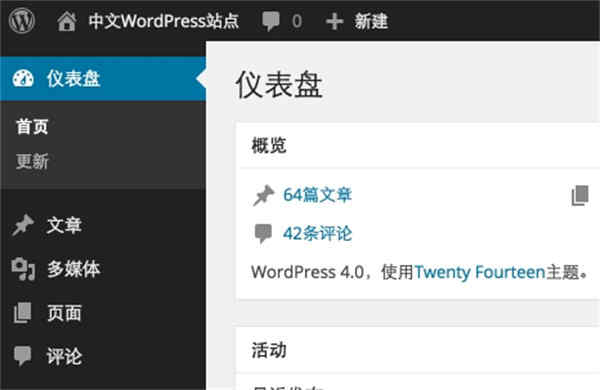Open the 64篇文章 link

coord(317,195)
